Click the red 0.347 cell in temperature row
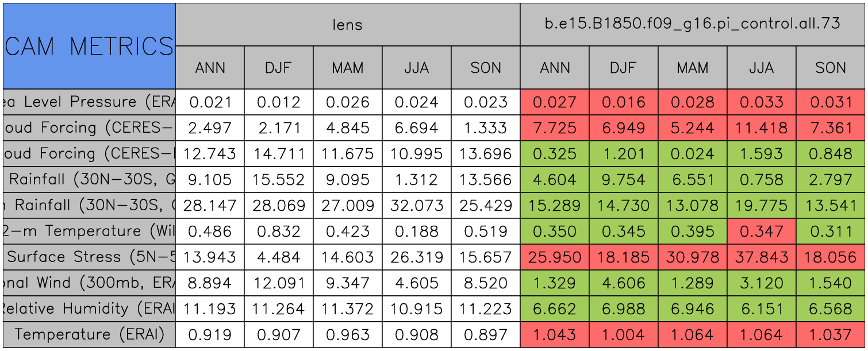 pos(761,231)
